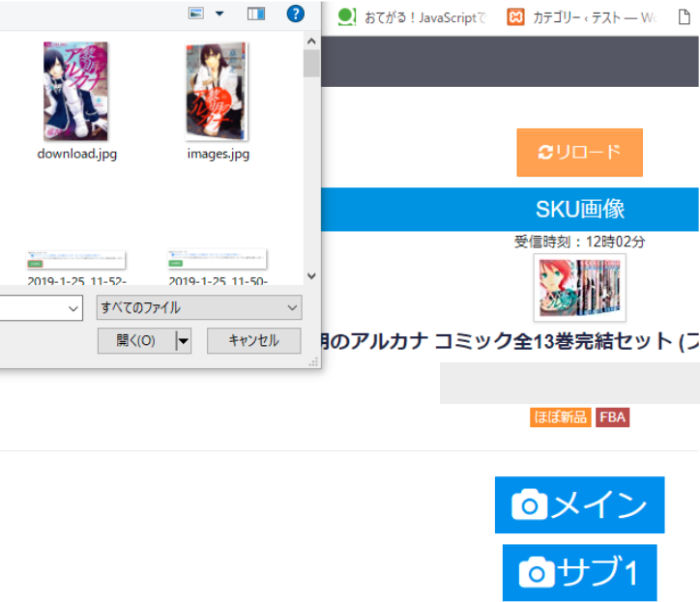Image resolution: width=700 pixels, height=602 pixels.
Task: Toggle the preview pane icon
Action: click(x=256, y=14)
